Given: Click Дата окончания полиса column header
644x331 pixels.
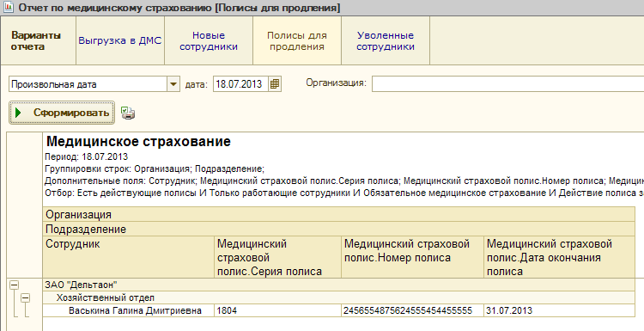Looking at the screenshot, I should [x=559, y=257].
